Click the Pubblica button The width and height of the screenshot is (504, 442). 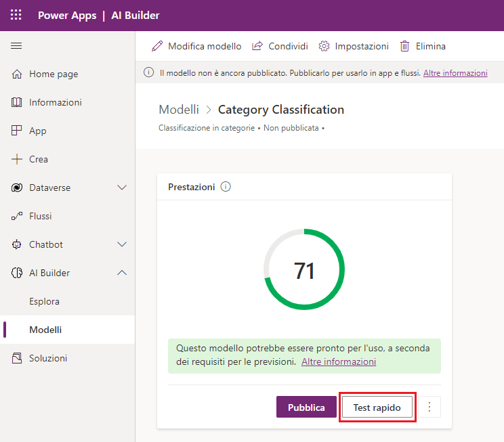[x=306, y=407]
